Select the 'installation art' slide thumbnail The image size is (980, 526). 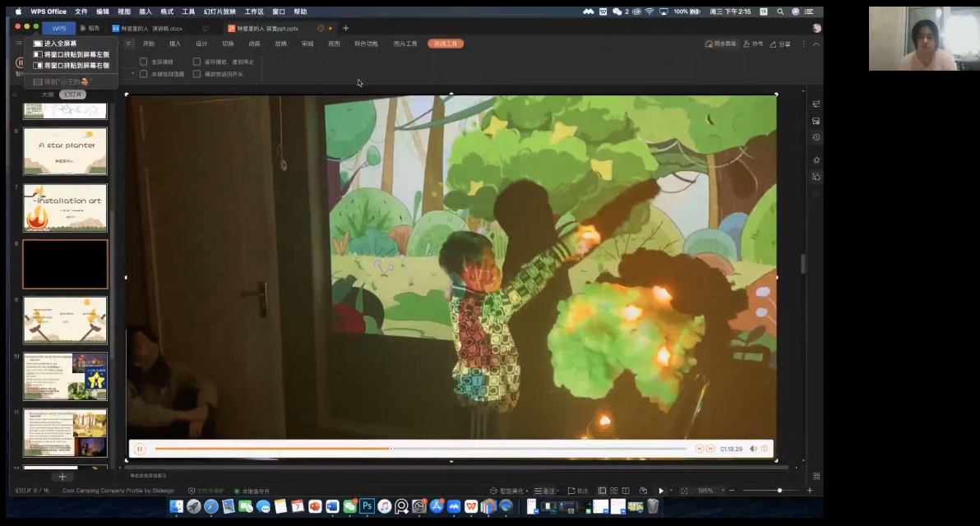pyautogui.click(x=65, y=207)
